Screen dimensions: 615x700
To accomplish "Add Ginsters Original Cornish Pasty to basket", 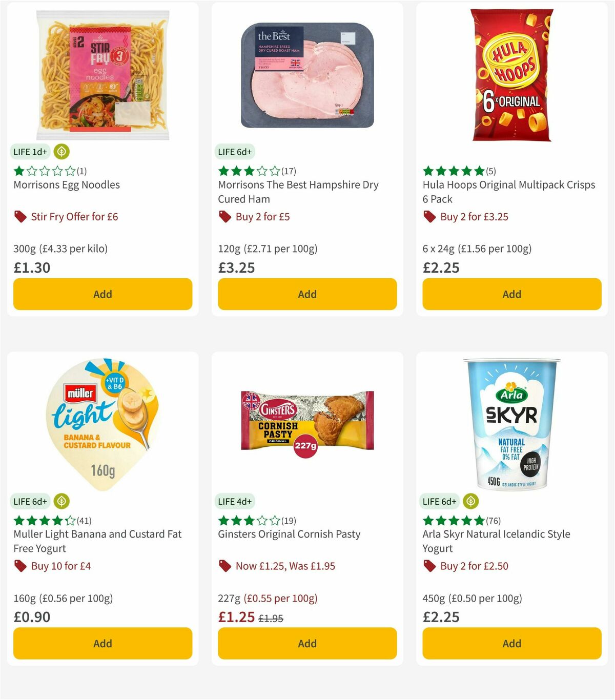I will pos(306,643).
